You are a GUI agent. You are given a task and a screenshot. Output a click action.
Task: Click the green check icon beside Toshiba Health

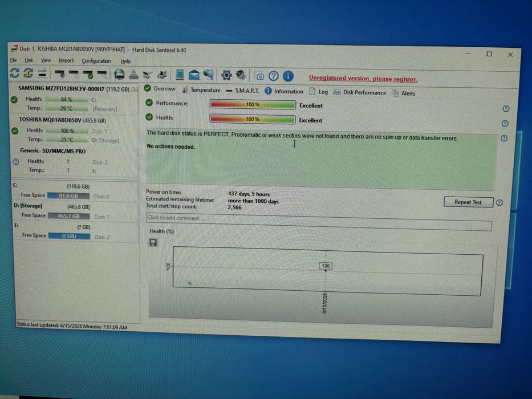(x=15, y=131)
